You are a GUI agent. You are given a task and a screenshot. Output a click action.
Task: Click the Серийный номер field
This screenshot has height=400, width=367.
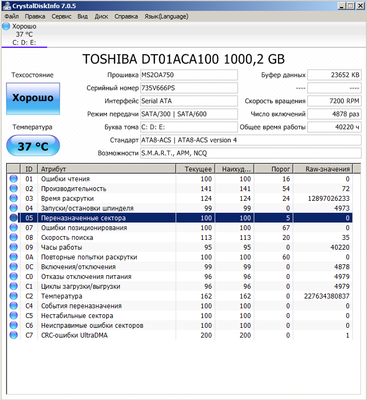pos(189,88)
